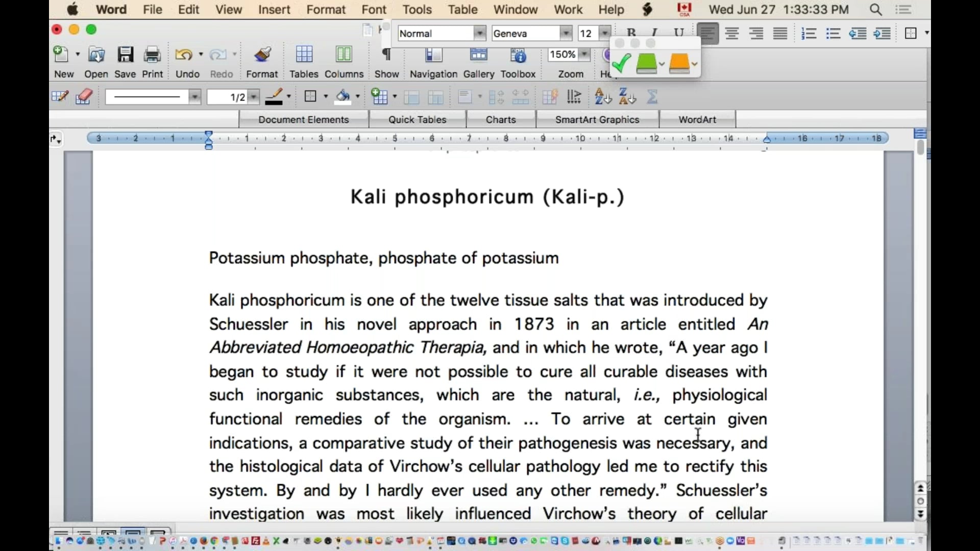The image size is (980, 551).
Task: Open the Insert menu
Action: (274, 9)
